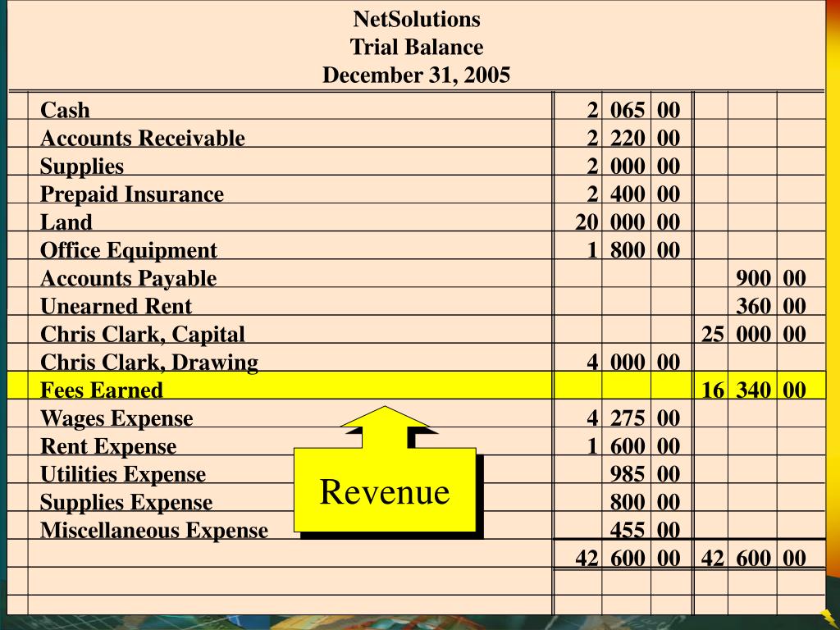Viewport: 840px width, 630px height.
Task: Click the Accounts Payable account name
Action: tap(128, 279)
